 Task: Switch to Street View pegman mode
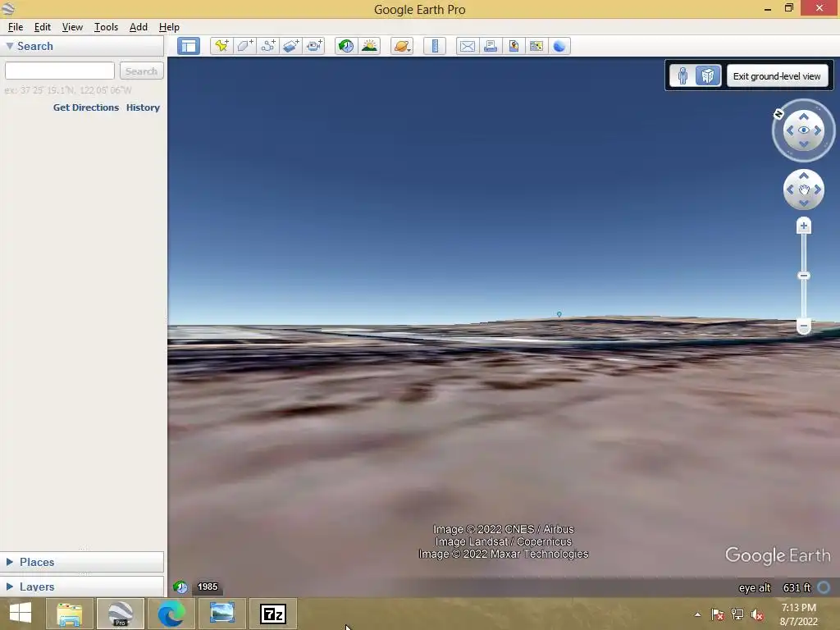coord(682,75)
